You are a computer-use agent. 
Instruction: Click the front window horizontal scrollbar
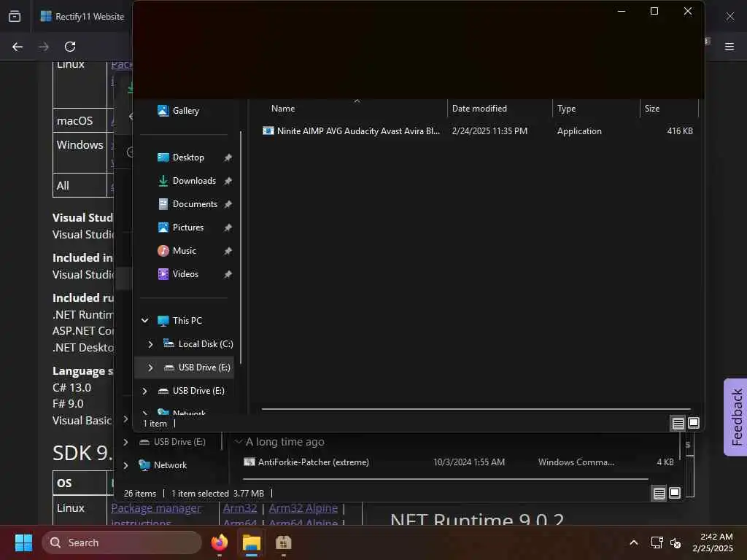tap(476, 408)
